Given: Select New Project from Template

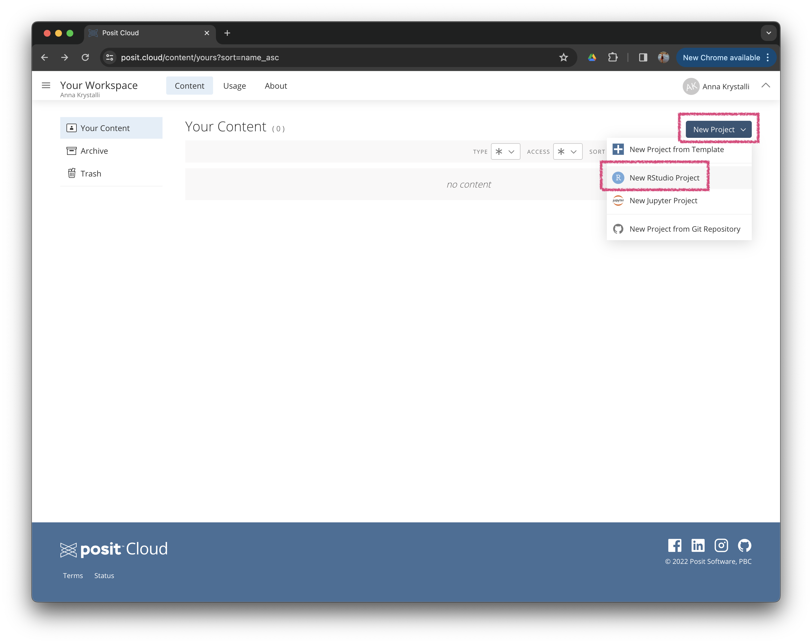Looking at the screenshot, I should coord(679,149).
